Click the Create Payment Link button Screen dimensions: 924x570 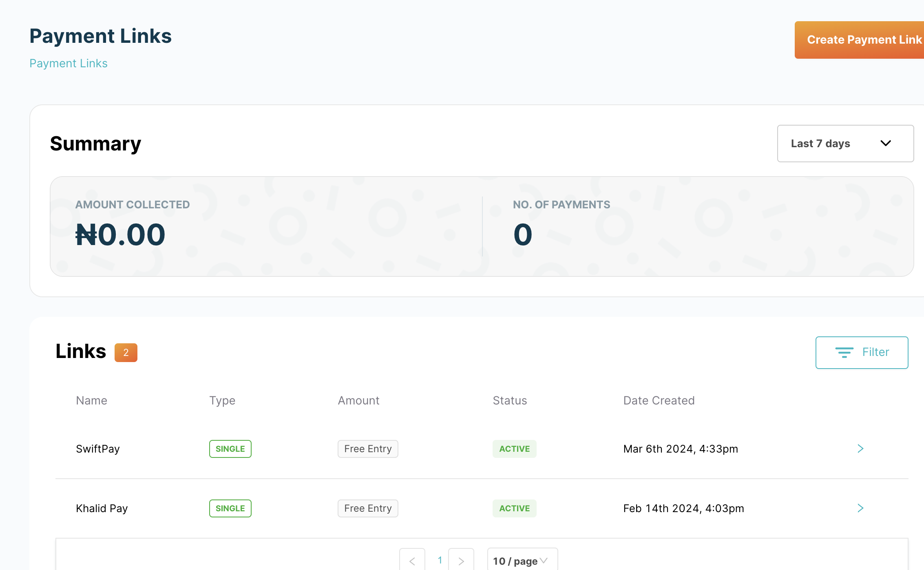pyautogui.click(x=860, y=40)
